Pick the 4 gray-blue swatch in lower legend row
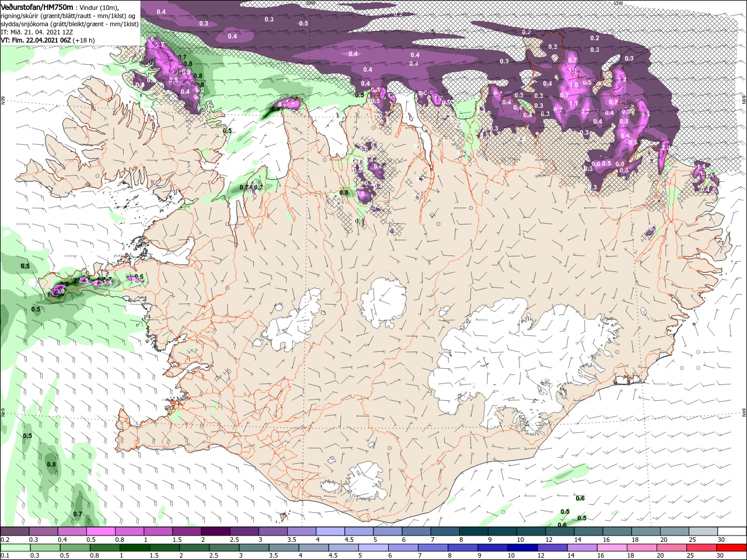Viewport: 747px width, 560px height. [x=314, y=548]
